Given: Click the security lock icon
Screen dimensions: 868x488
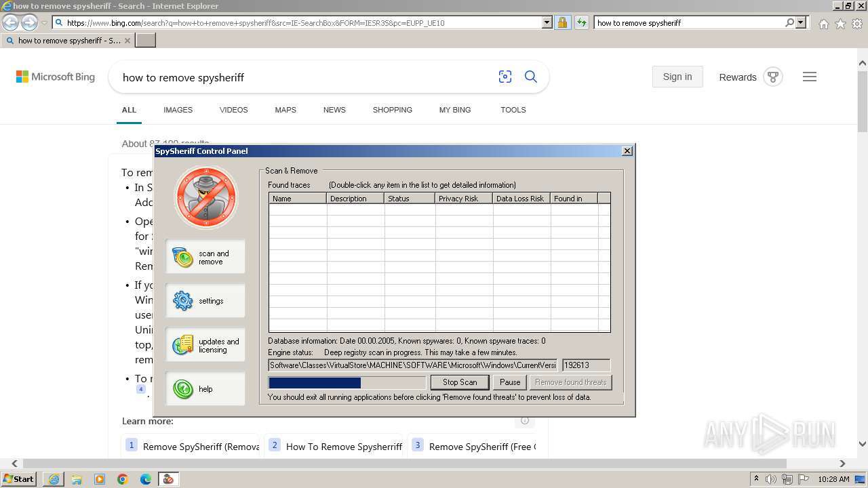Looking at the screenshot, I should pos(562,22).
